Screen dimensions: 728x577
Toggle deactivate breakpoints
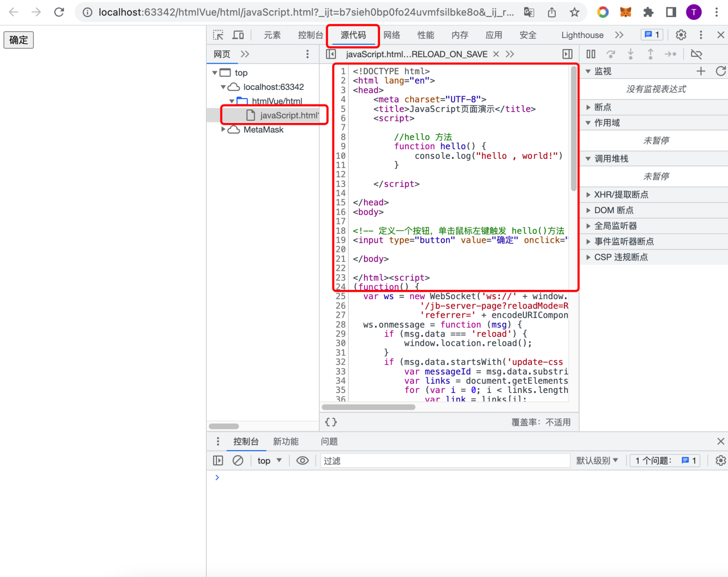click(696, 54)
